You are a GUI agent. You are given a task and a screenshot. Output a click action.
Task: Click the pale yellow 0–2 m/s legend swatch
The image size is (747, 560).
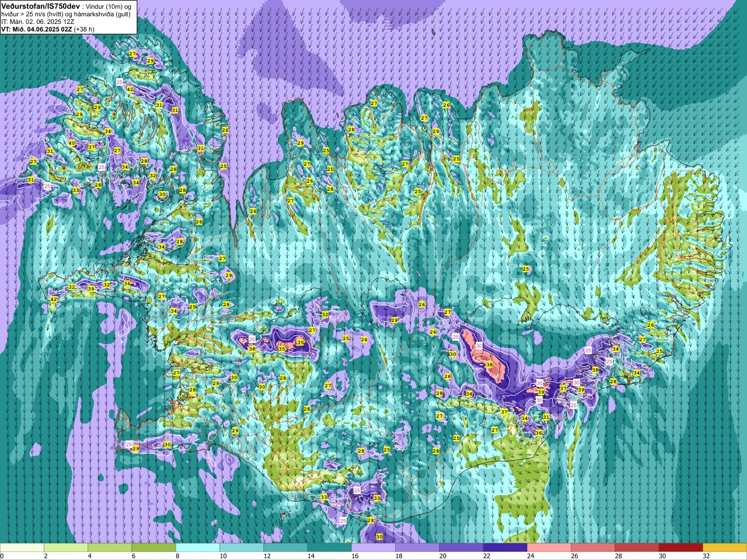[22, 548]
